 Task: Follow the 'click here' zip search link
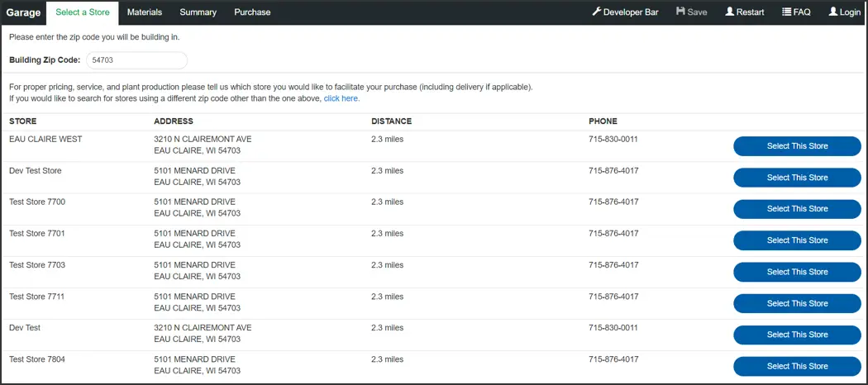pyautogui.click(x=341, y=98)
